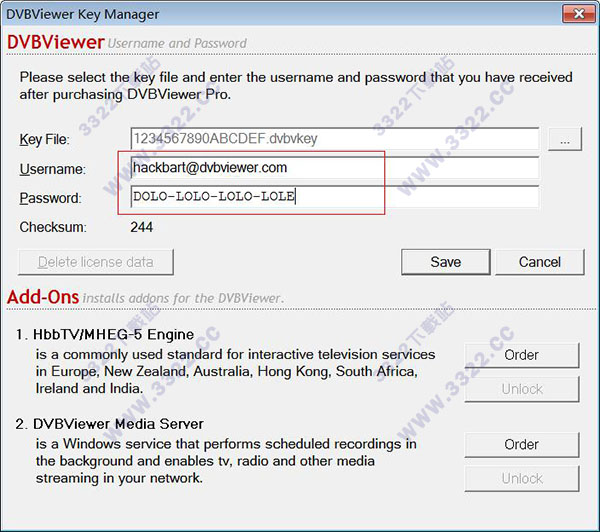Image resolution: width=600 pixels, height=532 pixels.
Task: Click the 'Ireland and India.' description line
Action: click(89, 389)
